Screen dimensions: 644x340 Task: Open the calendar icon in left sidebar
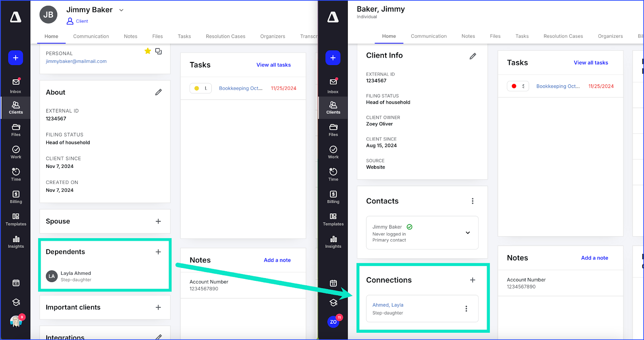click(x=16, y=283)
